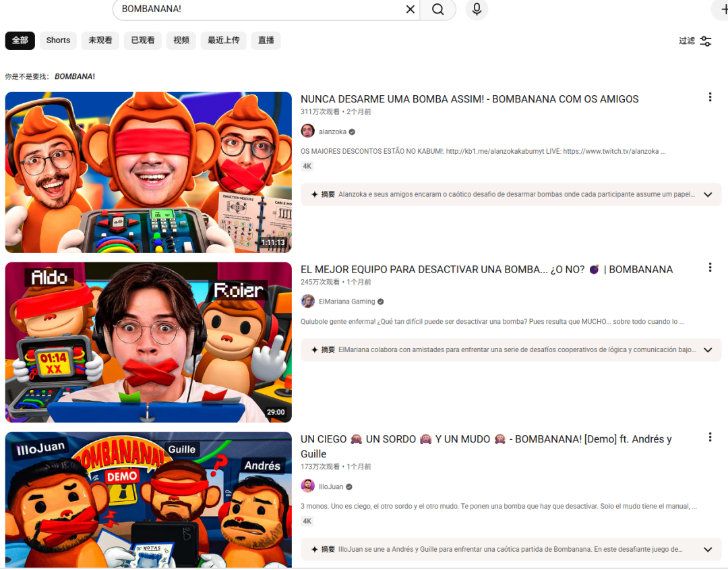Select the 最近上传 filter chip
The image size is (728, 570).
[x=223, y=40]
